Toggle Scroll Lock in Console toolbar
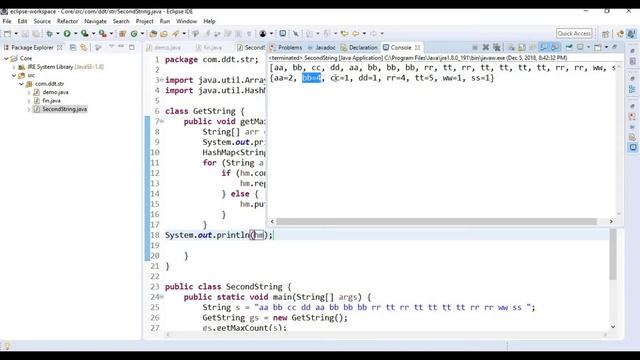The height and width of the screenshot is (360, 640). (522, 47)
